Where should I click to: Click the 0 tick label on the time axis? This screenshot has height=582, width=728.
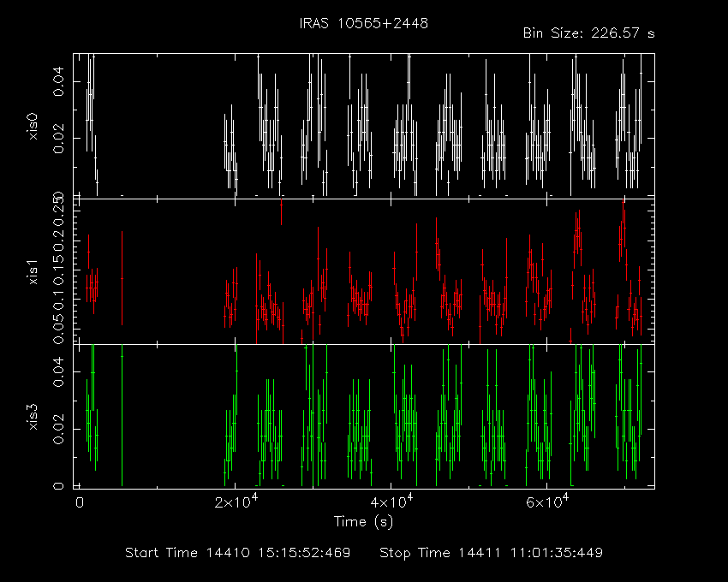pyautogui.click(x=80, y=503)
